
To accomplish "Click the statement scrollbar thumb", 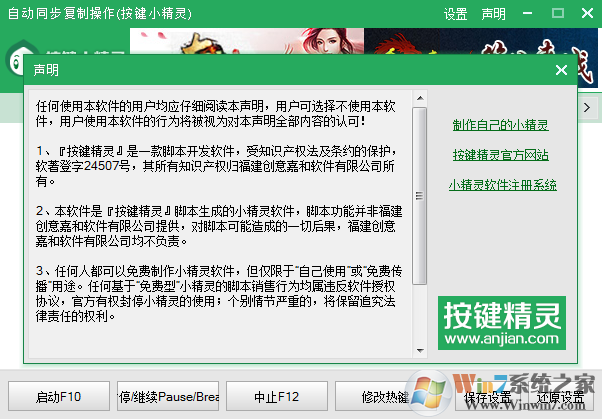I will pos(420,196).
